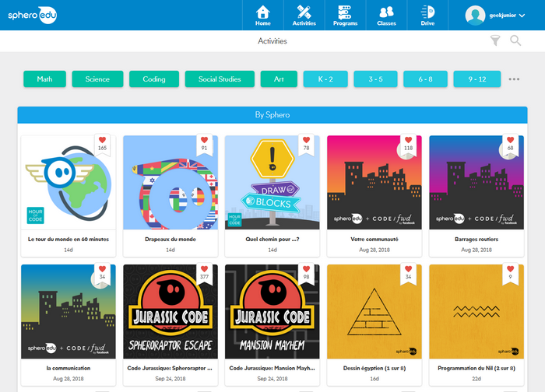This screenshot has height=392, width=545.
Task: Like la communication heart with 34
Action: pos(102,269)
